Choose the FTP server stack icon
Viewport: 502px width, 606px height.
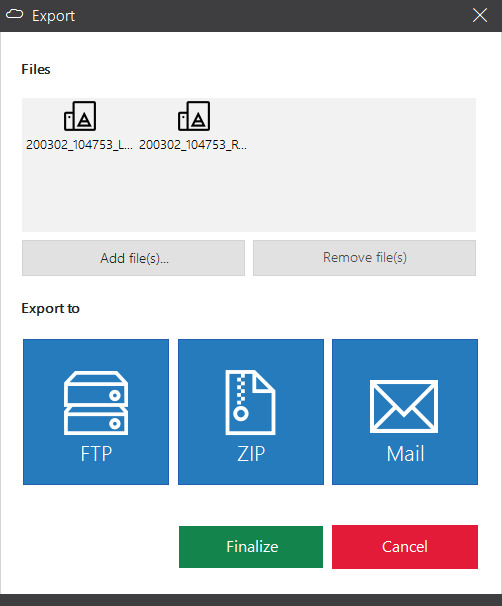point(96,403)
